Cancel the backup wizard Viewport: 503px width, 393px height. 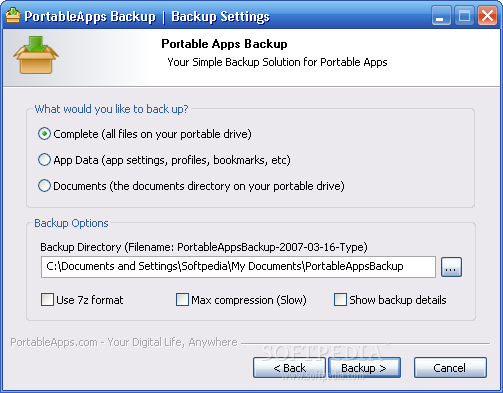pos(450,368)
